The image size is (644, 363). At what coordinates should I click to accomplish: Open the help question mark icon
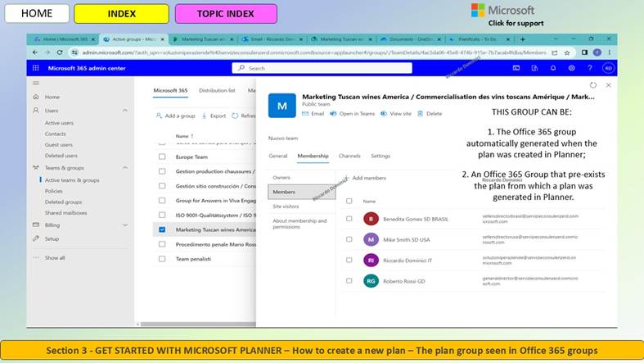pos(590,68)
